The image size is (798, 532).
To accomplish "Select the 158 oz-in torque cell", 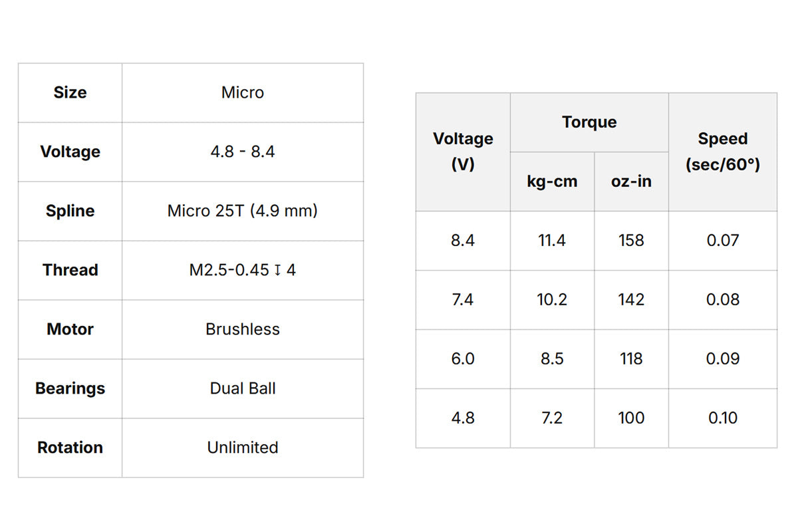I will pos(631,241).
